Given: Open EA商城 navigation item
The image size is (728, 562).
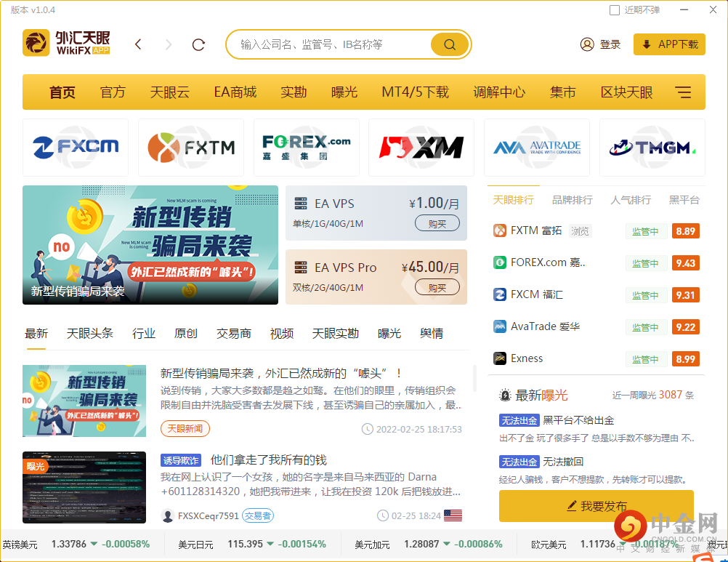Looking at the screenshot, I should (235, 92).
